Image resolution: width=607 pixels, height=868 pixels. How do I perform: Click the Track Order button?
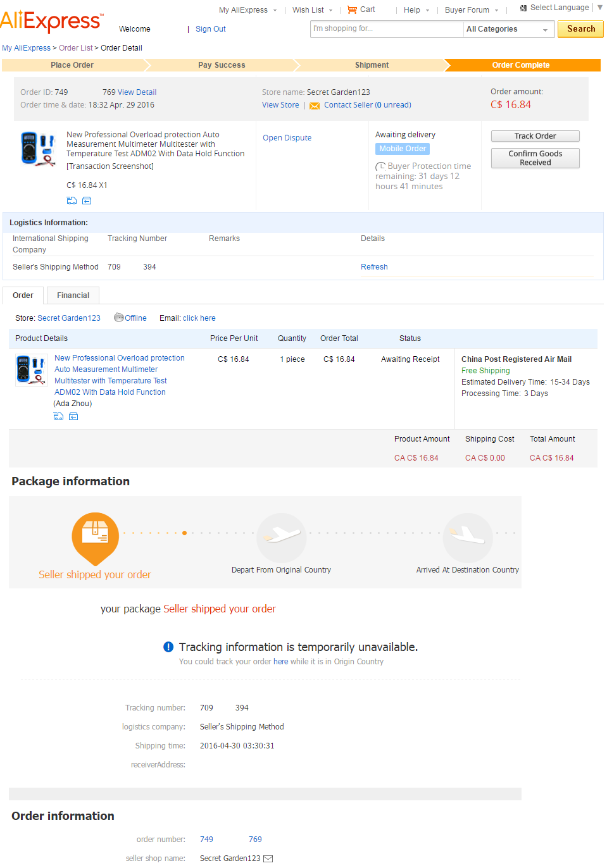(535, 136)
